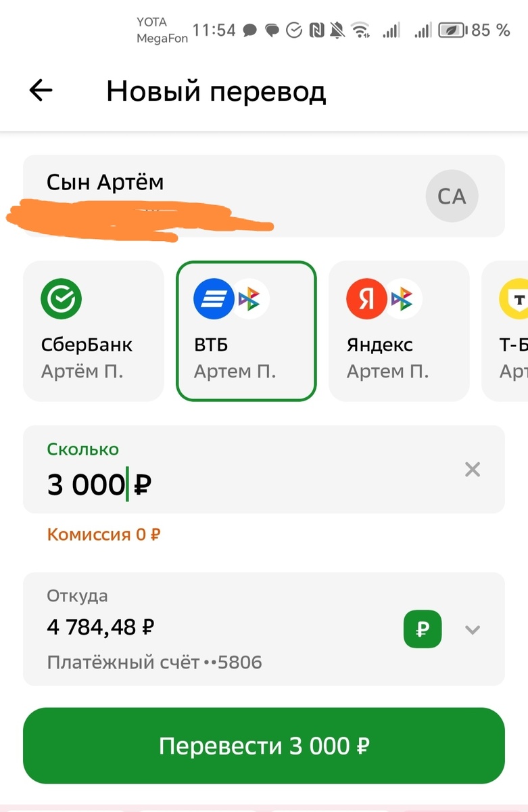This screenshot has height=812, width=528.
Task: Click the Wi-Fi icon in the status bar
Action: point(361,30)
